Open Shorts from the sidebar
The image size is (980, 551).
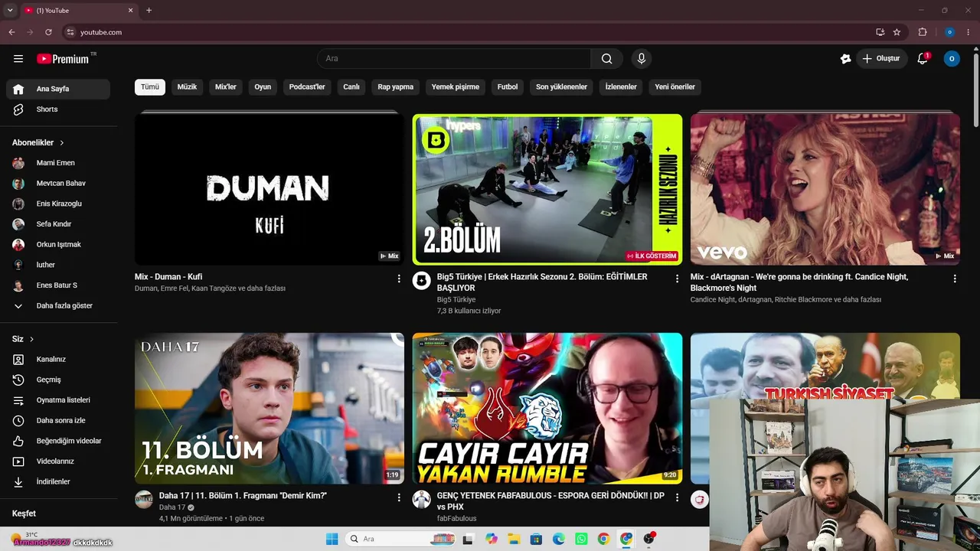pyautogui.click(x=58, y=109)
